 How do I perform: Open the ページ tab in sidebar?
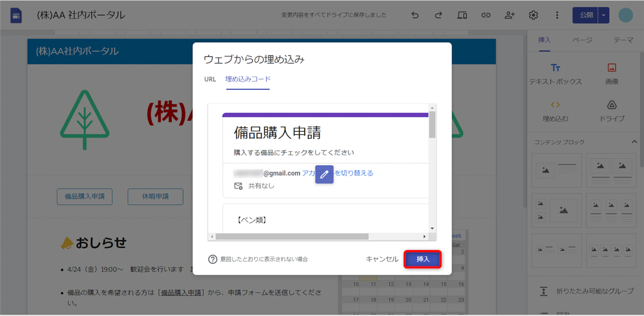[x=582, y=40]
